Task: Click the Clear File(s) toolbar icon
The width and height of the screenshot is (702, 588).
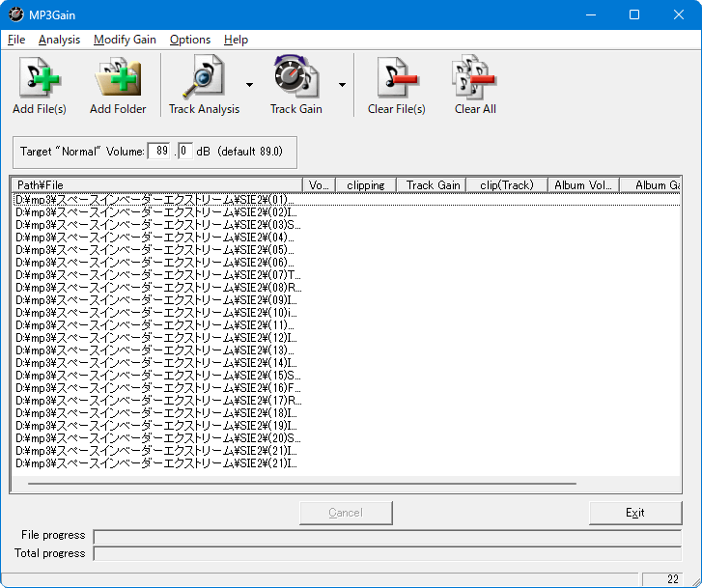Action: click(x=396, y=85)
